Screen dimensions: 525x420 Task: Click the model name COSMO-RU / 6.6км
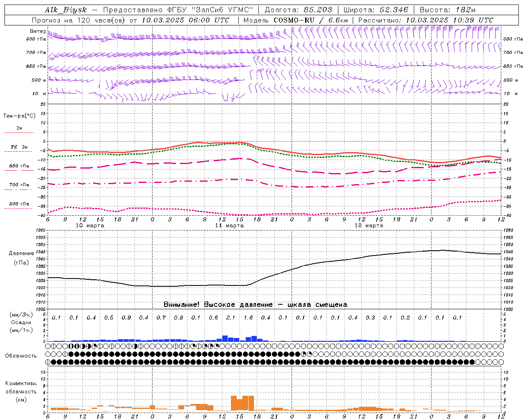point(310,20)
